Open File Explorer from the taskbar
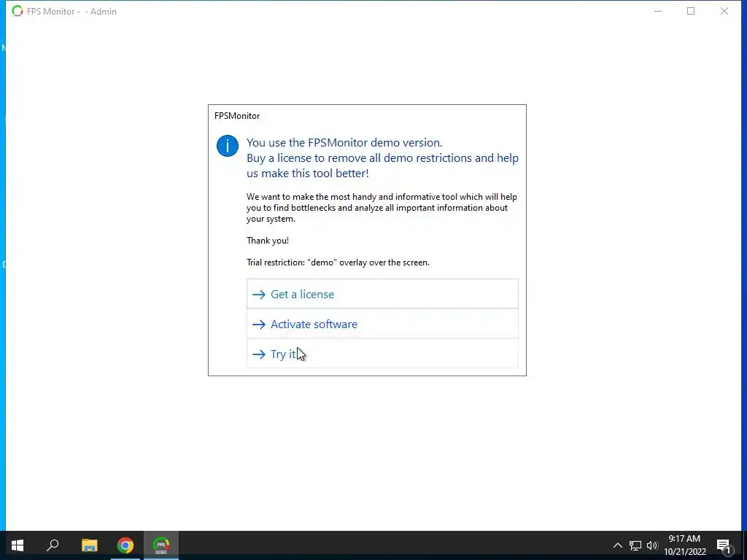Viewport: 747px width, 560px height. click(x=90, y=545)
